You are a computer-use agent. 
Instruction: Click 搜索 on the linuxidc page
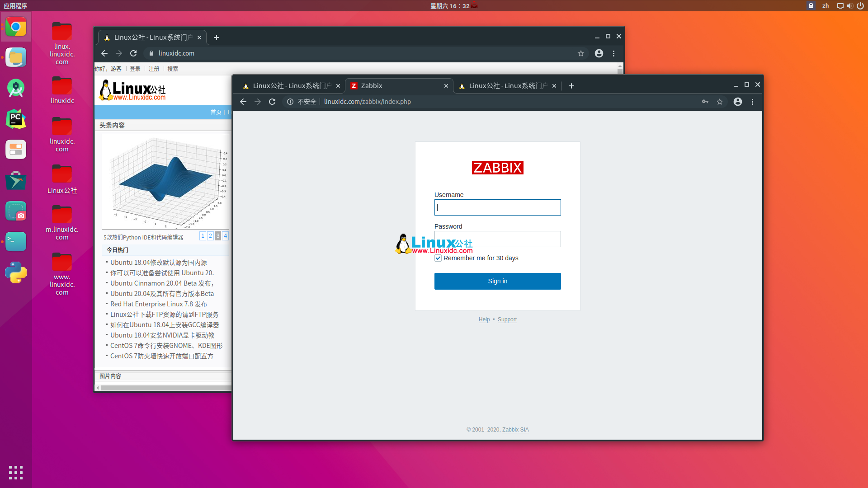(173, 69)
